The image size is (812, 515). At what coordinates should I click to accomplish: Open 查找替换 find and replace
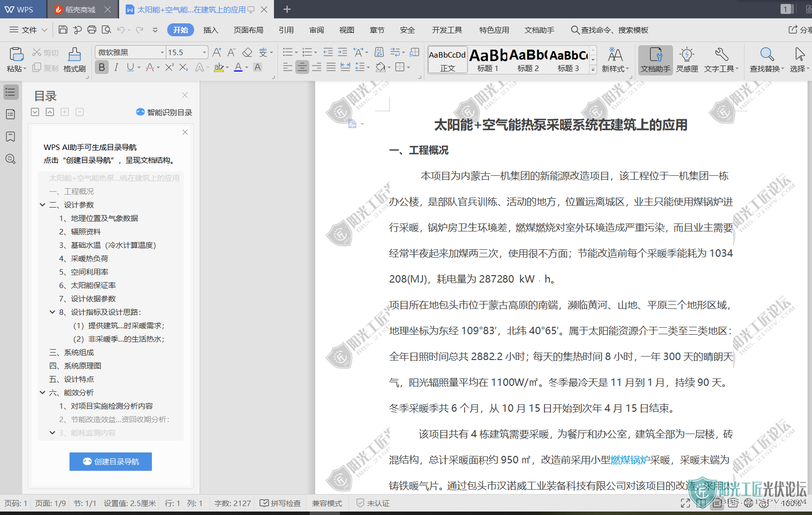pyautogui.click(x=766, y=60)
